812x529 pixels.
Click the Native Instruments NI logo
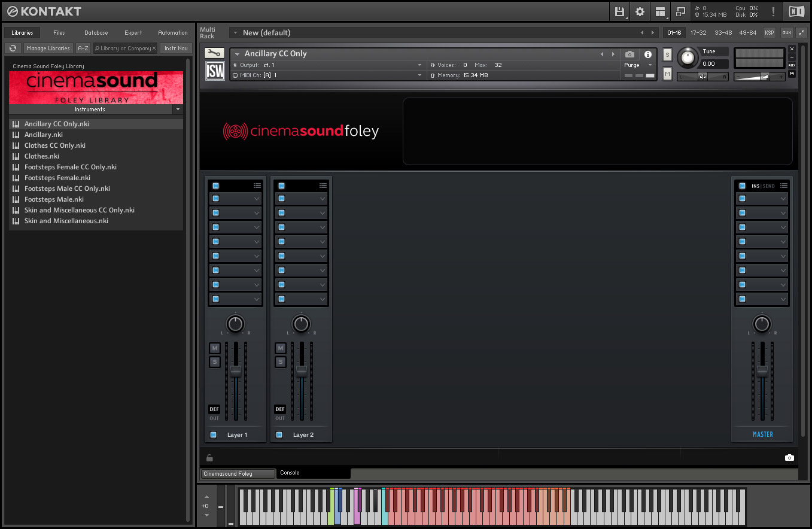796,11
